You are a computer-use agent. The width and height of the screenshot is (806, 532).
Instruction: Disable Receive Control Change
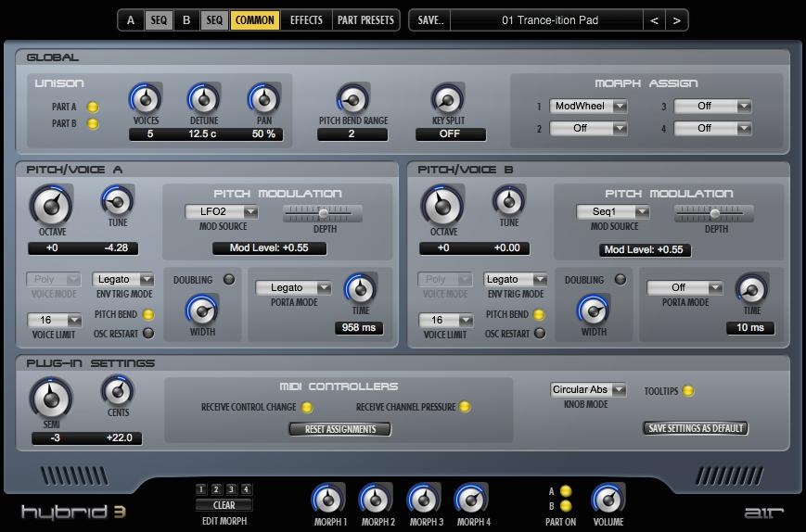click(308, 407)
